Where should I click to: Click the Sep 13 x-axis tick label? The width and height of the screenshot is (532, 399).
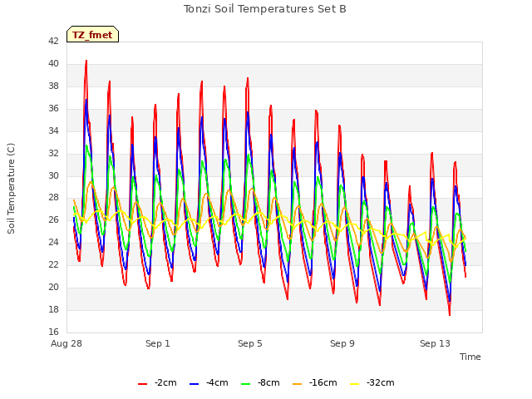[435, 343]
